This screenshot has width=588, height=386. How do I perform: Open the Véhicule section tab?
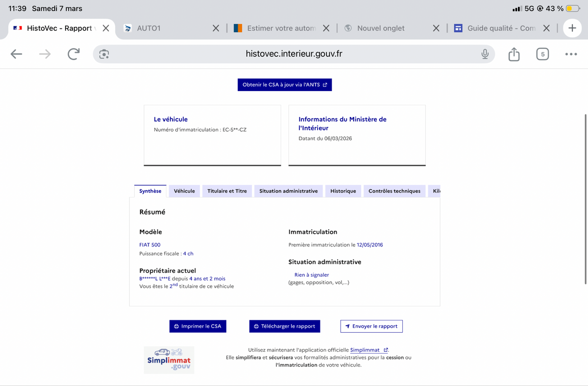[x=184, y=191]
